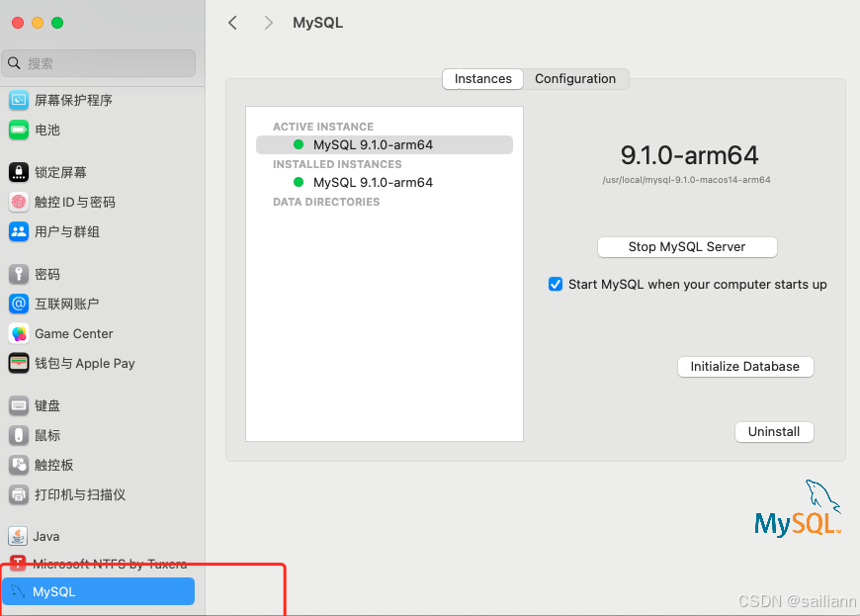860x616 pixels.
Task: Click inside the 搜索 search field
Action: pos(98,62)
